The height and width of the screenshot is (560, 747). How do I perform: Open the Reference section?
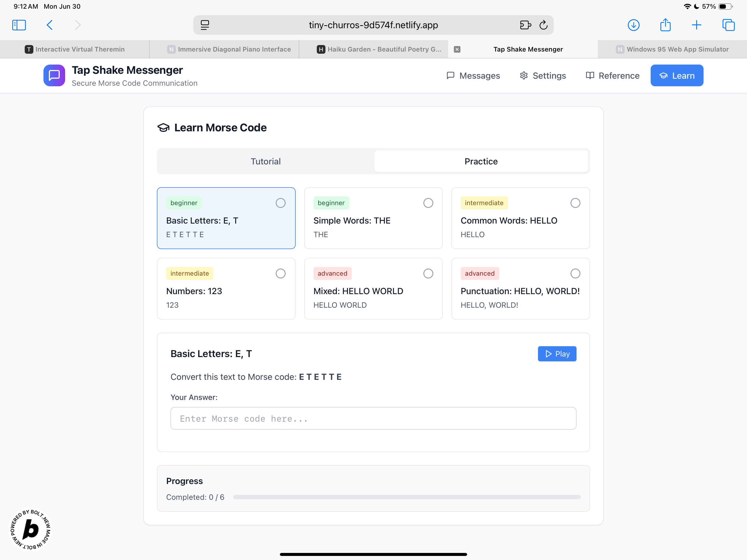click(612, 76)
